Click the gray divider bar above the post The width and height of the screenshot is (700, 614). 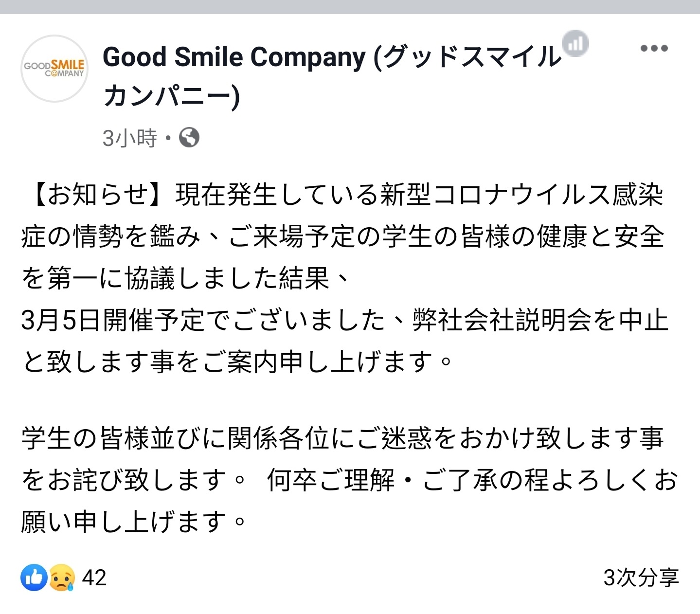click(x=350, y=7)
